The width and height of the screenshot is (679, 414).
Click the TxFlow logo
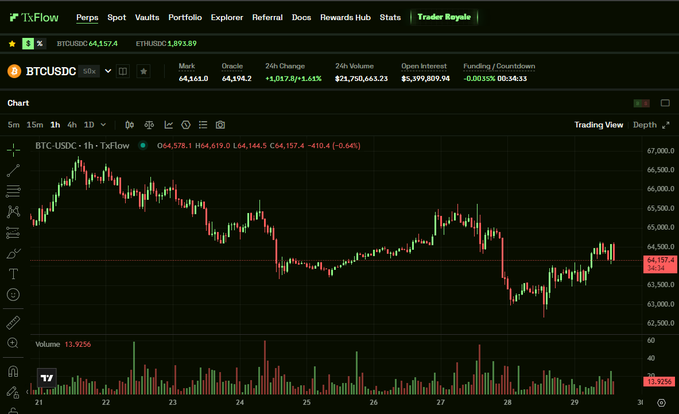coord(34,17)
